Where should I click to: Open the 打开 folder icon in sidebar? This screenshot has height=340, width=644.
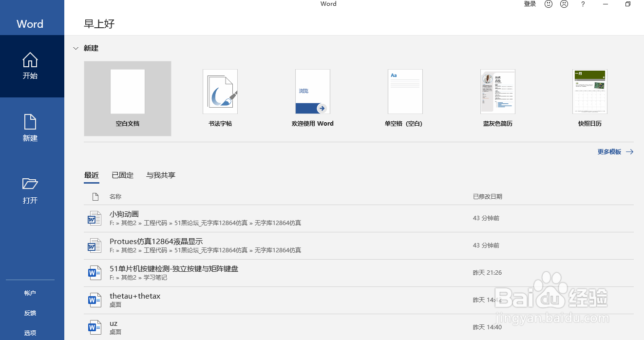click(x=30, y=189)
